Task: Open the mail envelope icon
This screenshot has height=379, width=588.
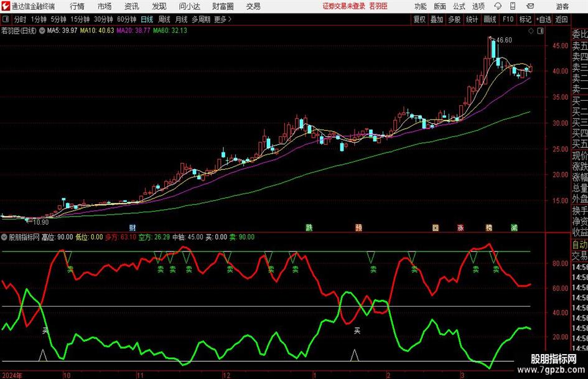Action: coord(530,6)
